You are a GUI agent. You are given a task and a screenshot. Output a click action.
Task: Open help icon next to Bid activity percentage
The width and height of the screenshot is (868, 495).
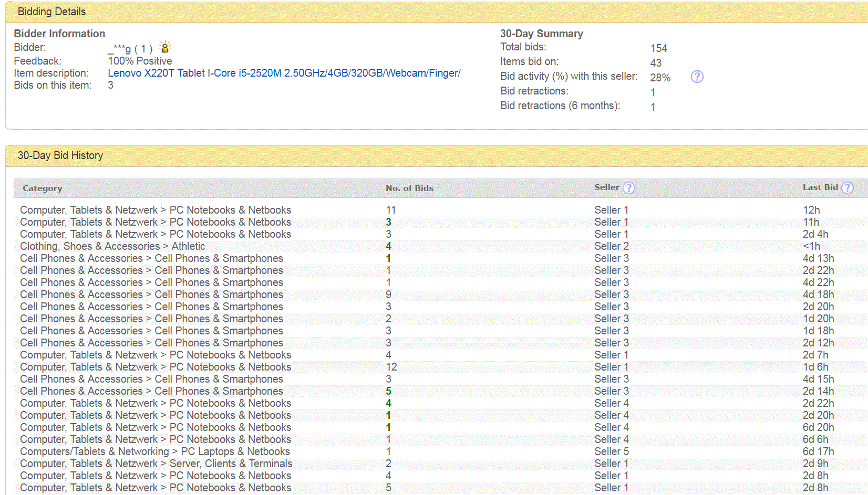697,77
